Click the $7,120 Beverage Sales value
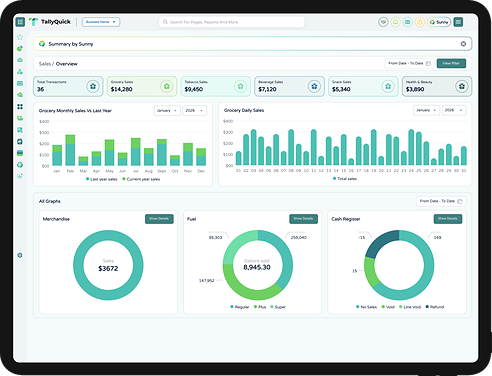The width and height of the screenshot is (492, 376). 267,89
